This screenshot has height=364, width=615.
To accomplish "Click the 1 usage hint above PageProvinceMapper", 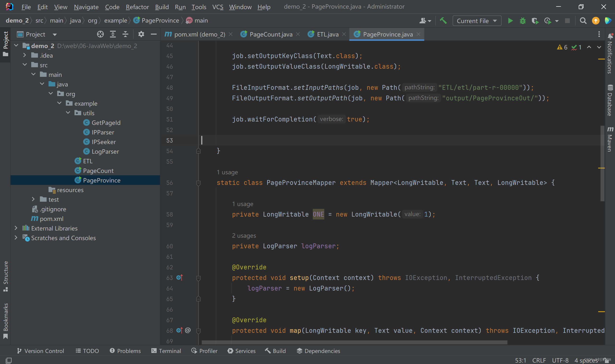I will [x=227, y=172].
